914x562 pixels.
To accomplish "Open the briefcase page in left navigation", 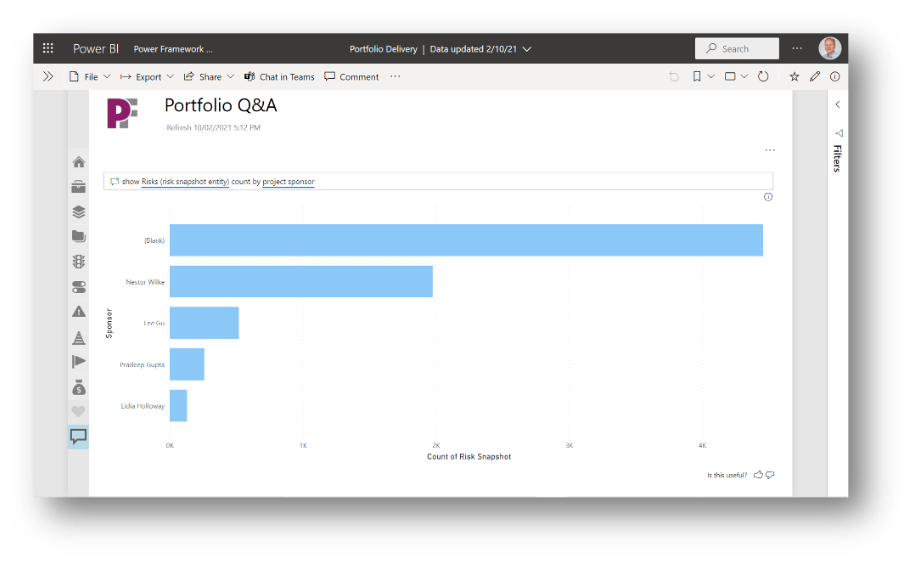I will (78, 187).
